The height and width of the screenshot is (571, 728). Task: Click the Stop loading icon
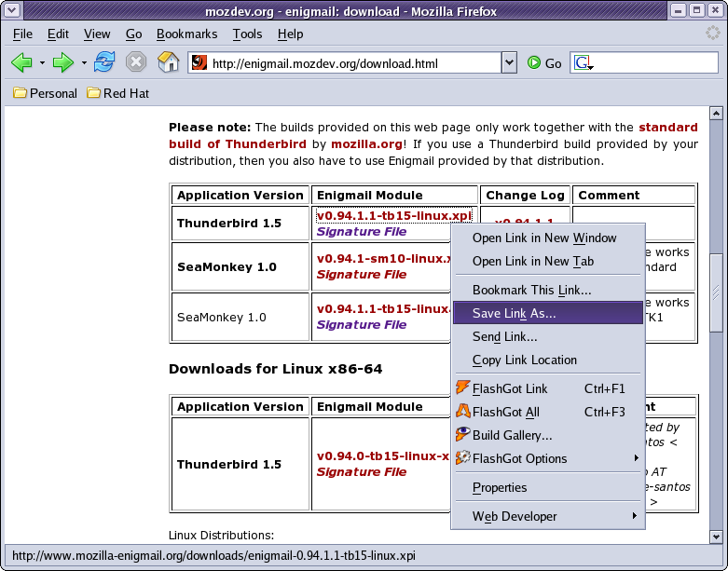136,61
